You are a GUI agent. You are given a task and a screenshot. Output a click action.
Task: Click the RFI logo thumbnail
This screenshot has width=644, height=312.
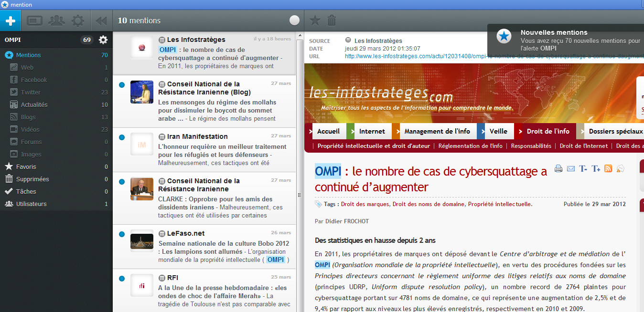142,285
